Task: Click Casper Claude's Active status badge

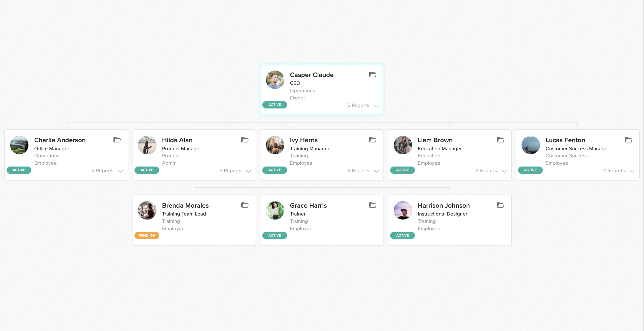Action: [275, 105]
